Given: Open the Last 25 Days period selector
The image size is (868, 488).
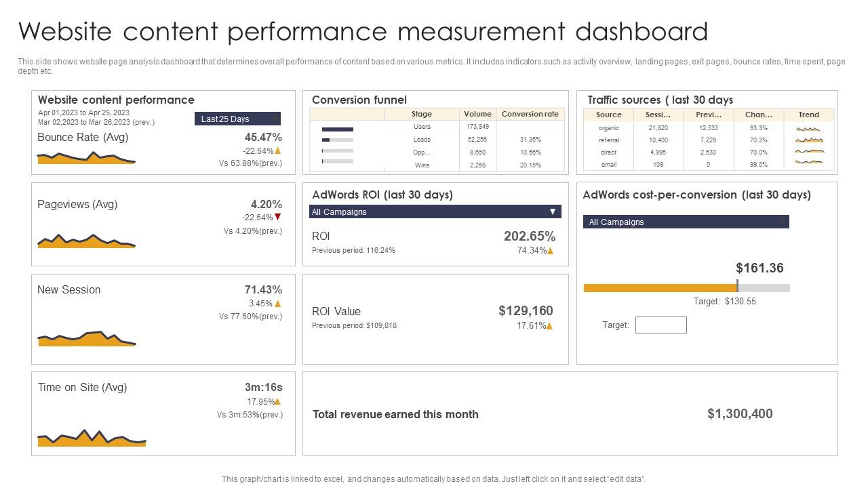Looking at the screenshot, I should (237, 119).
